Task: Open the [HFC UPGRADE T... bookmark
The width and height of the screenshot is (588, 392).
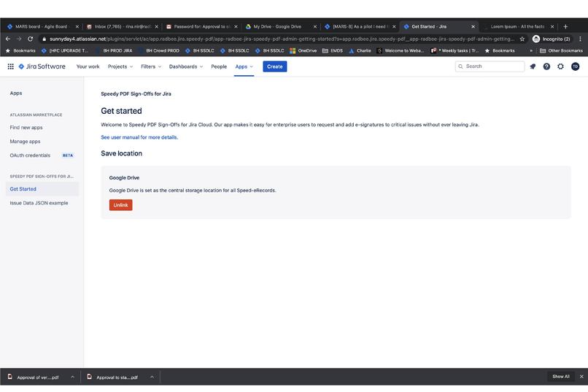Action: pos(65,50)
